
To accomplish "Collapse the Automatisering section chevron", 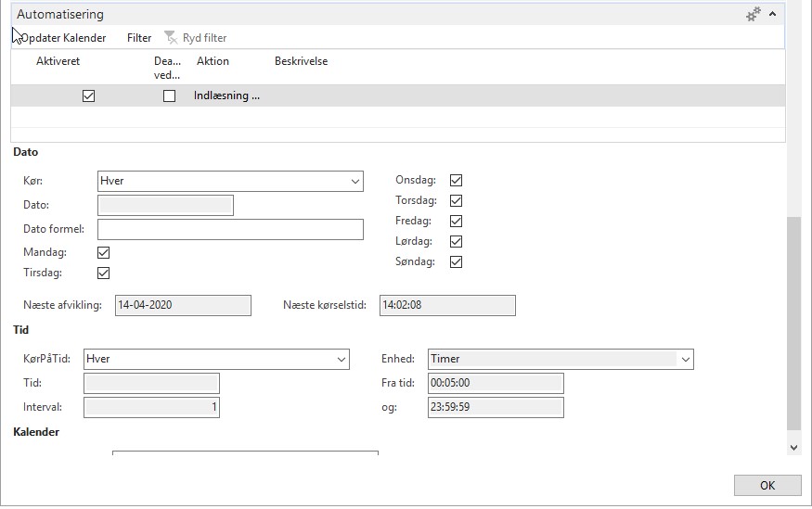I will (772, 14).
